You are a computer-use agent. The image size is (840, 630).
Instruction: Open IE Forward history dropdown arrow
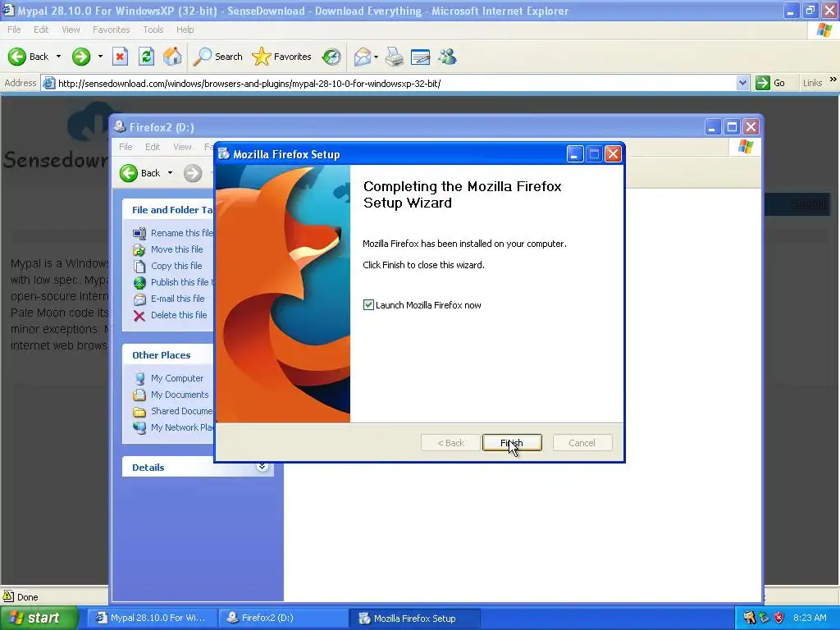tap(100, 57)
